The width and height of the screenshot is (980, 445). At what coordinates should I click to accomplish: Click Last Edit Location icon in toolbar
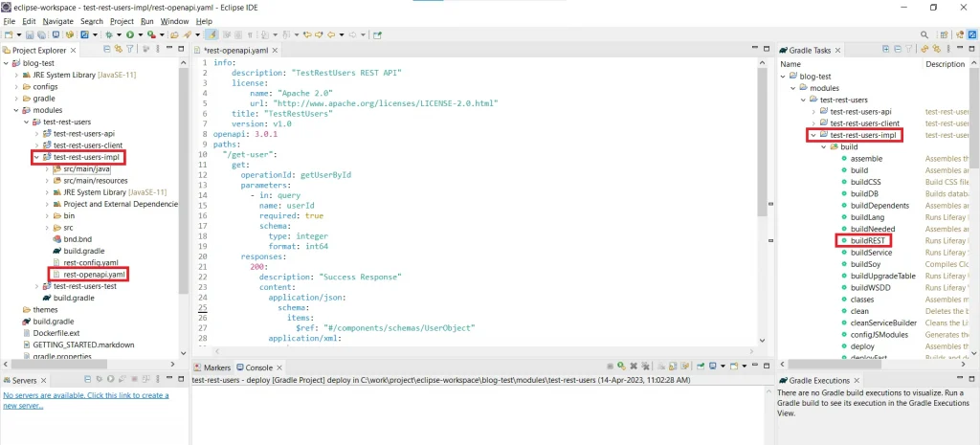(x=307, y=35)
